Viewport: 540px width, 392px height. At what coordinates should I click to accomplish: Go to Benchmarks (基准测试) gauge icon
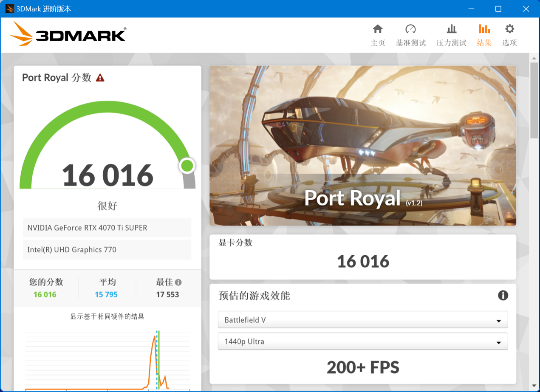click(x=410, y=29)
